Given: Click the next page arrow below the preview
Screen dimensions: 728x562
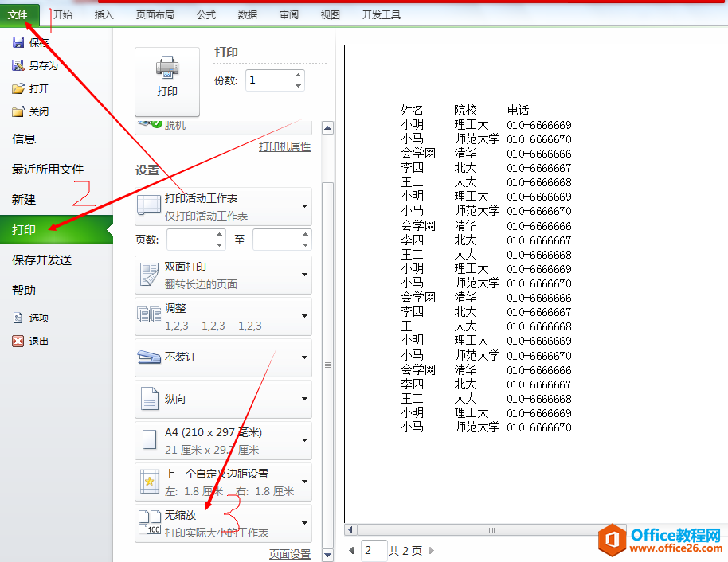Looking at the screenshot, I should point(430,549).
